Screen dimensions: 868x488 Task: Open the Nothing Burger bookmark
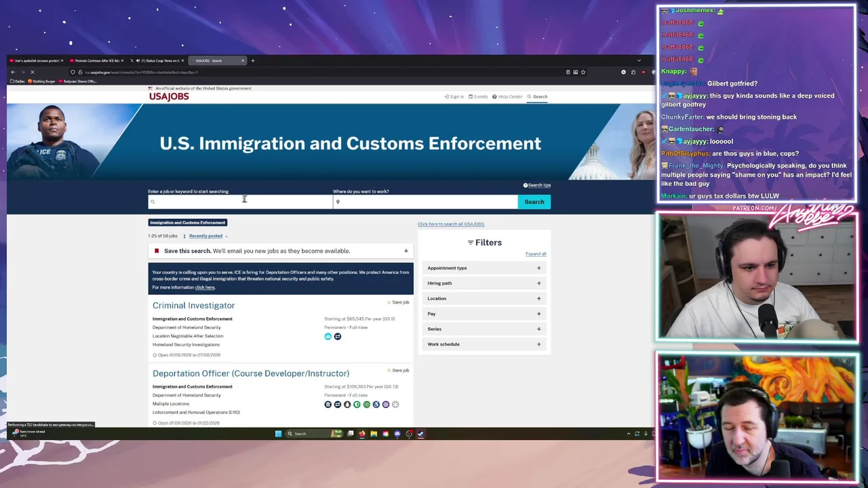(42, 81)
